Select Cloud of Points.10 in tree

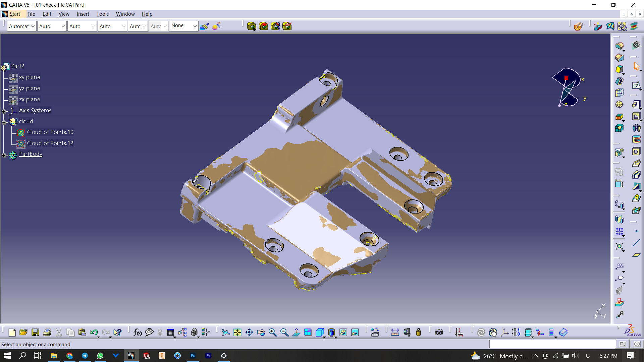[50, 132]
